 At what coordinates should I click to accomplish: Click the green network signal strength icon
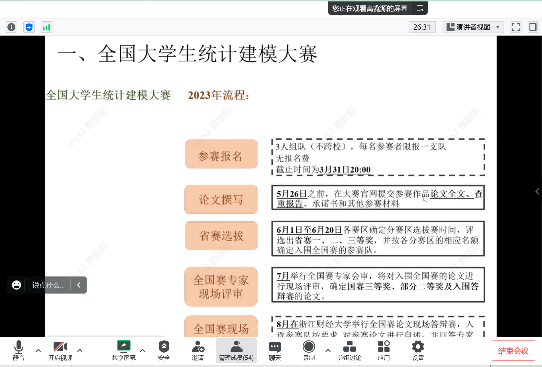click(46, 27)
